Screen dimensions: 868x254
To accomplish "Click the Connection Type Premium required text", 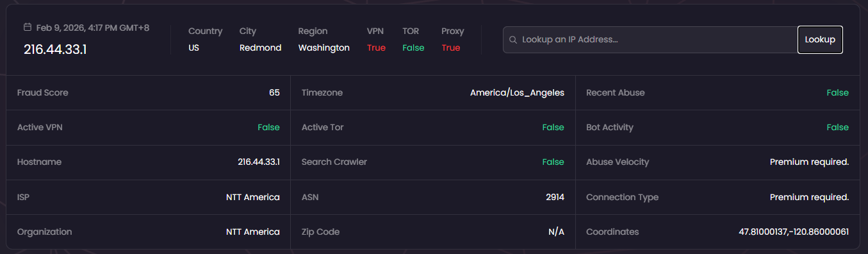I will [809, 197].
